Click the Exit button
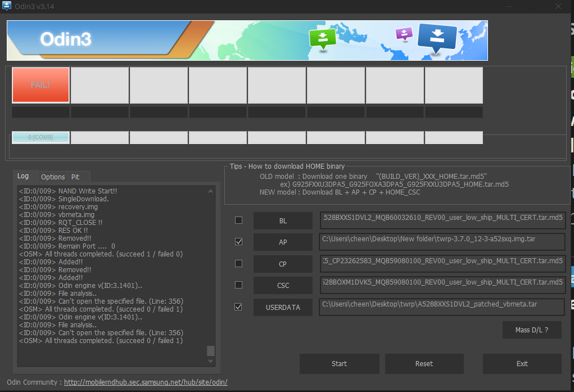The height and width of the screenshot is (392, 574). point(522,364)
